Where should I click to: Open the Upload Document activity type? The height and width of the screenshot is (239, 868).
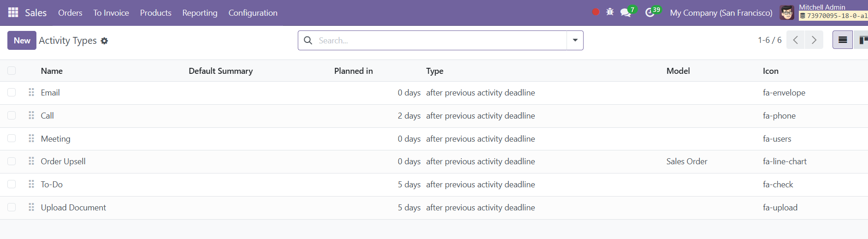73,208
